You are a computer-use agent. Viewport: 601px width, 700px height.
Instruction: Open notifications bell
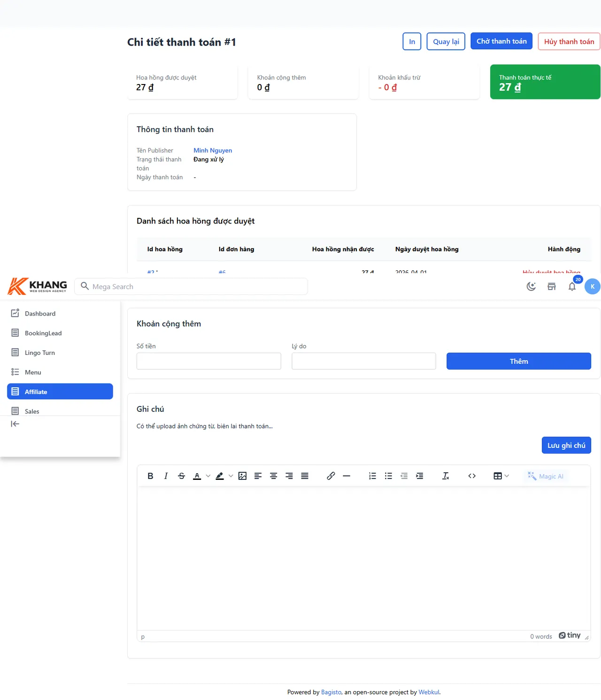point(572,286)
